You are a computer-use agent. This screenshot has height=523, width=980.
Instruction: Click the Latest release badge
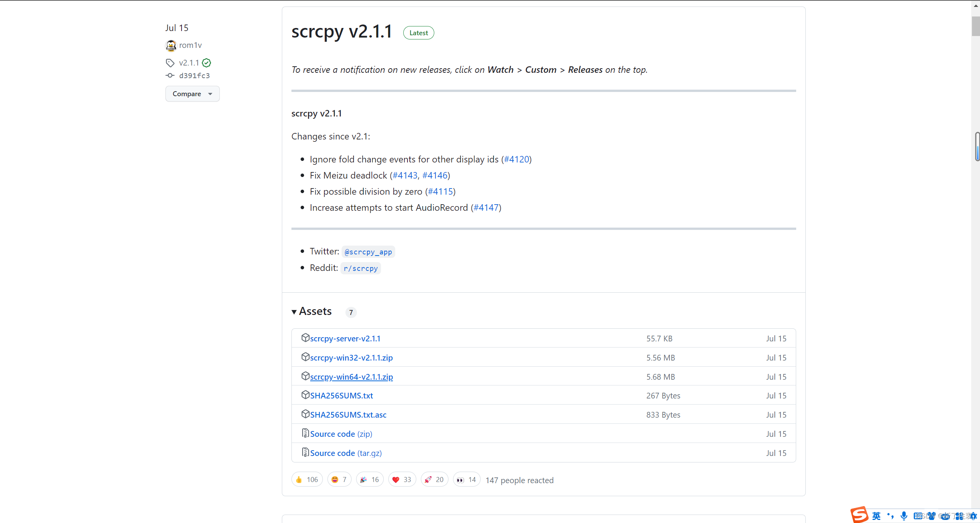(x=419, y=33)
